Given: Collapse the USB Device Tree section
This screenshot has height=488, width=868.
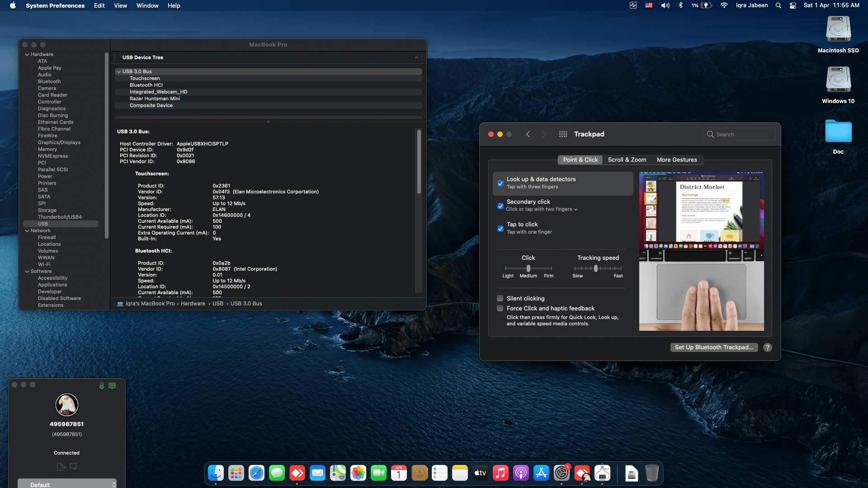Looking at the screenshot, I should click(416, 57).
